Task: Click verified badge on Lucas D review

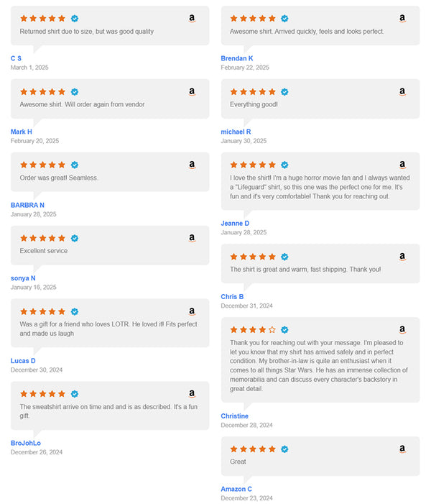Action: [75, 311]
